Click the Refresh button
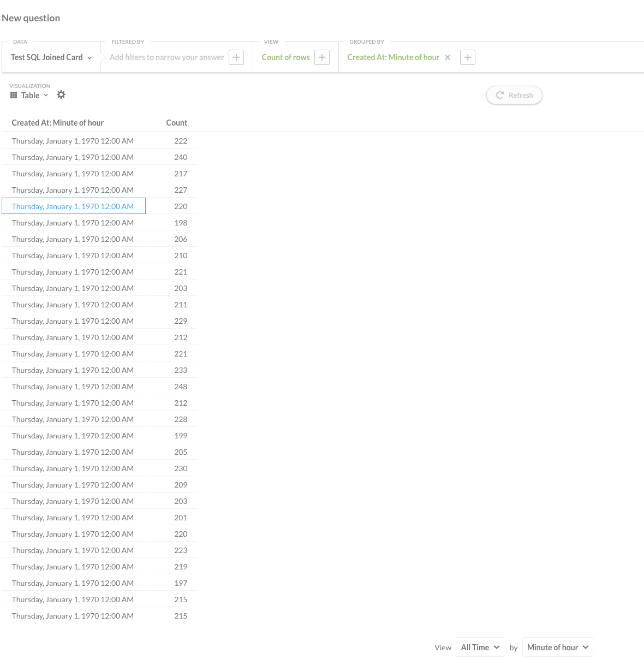The width and height of the screenshot is (644, 659). click(514, 95)
